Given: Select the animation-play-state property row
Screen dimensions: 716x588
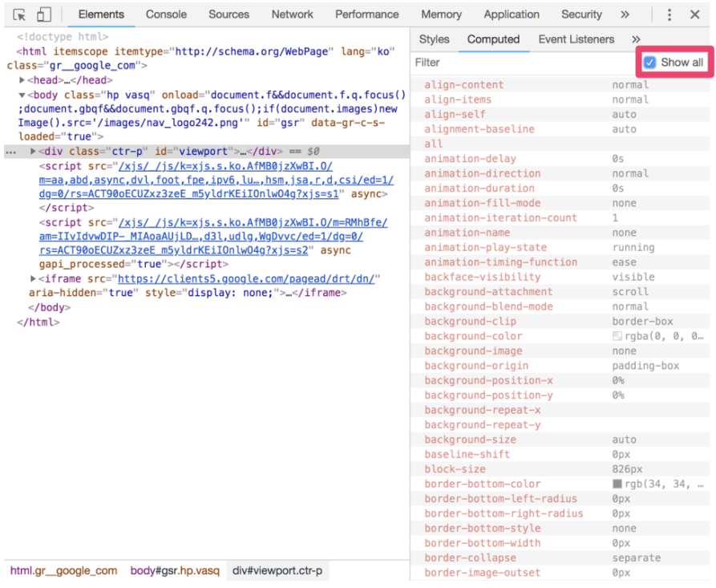Looking at the screenshot, I should 560,248.
